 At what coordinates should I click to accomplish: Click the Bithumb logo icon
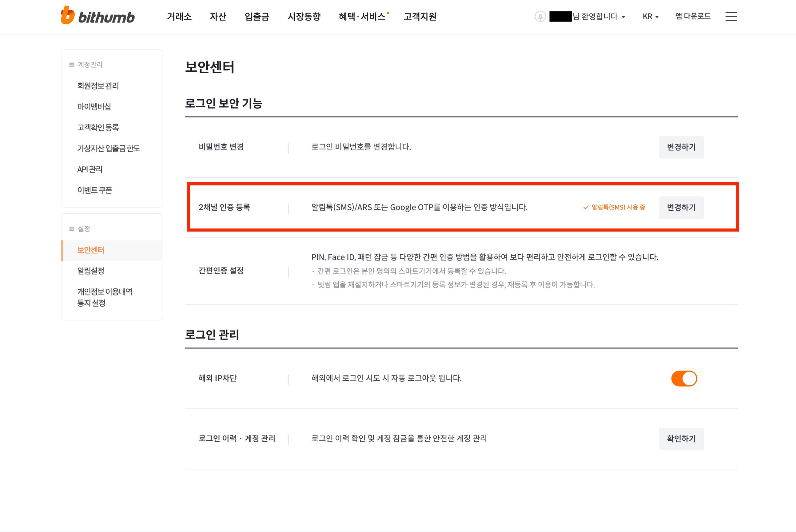[x=68, y=15]
